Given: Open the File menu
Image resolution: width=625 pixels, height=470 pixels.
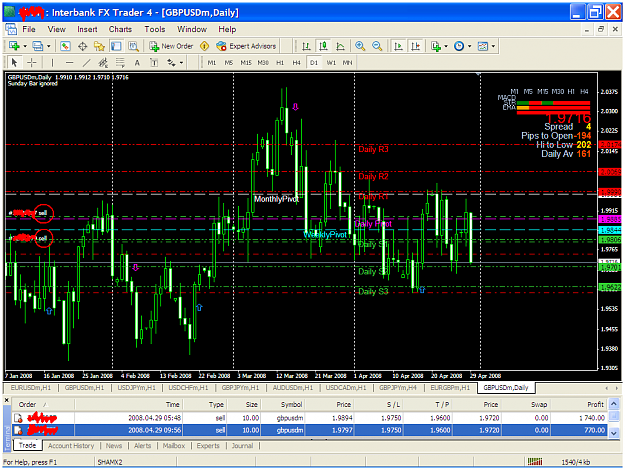Looking at the screenshot, I should [29, 29].
